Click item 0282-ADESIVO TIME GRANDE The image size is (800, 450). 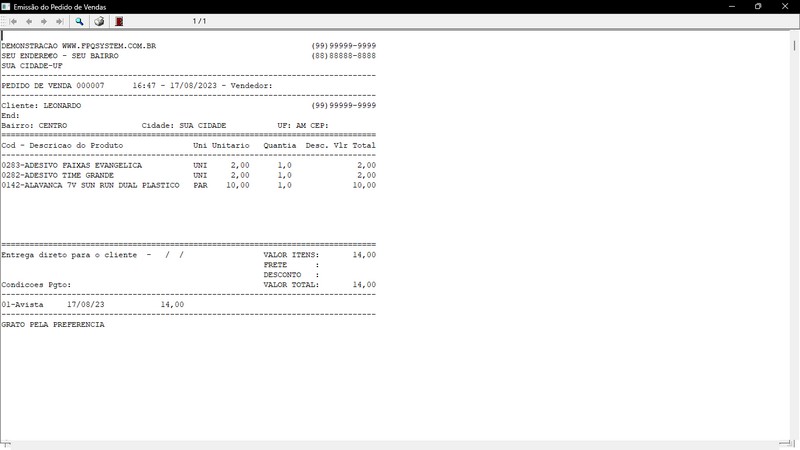coord(58,175)
